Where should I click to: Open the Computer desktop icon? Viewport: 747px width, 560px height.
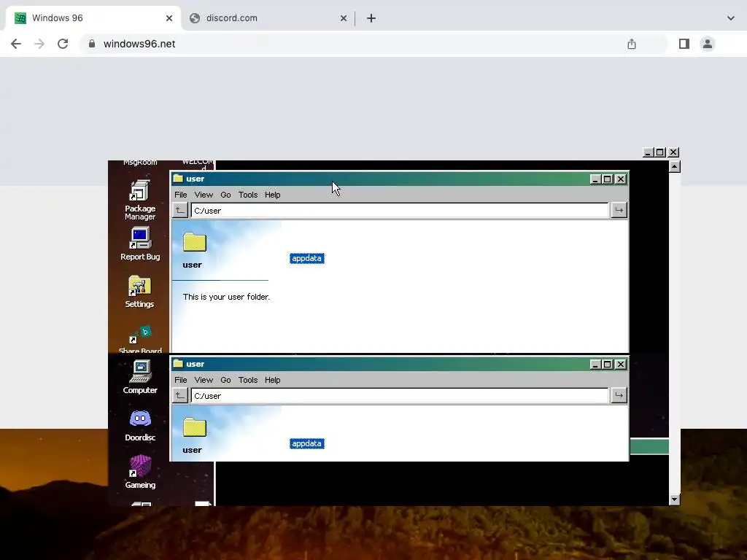[x=139, y=377]
